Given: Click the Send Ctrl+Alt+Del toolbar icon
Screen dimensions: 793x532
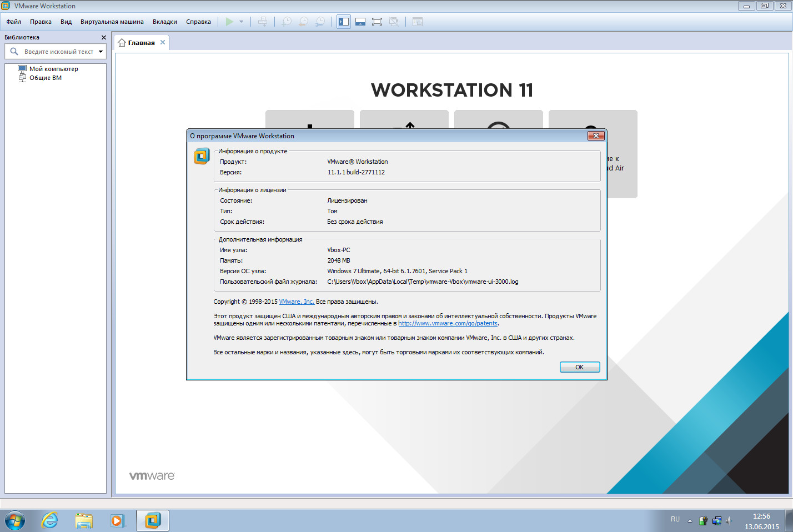Looking at the screenshot, I should click(x=263, y=22).
